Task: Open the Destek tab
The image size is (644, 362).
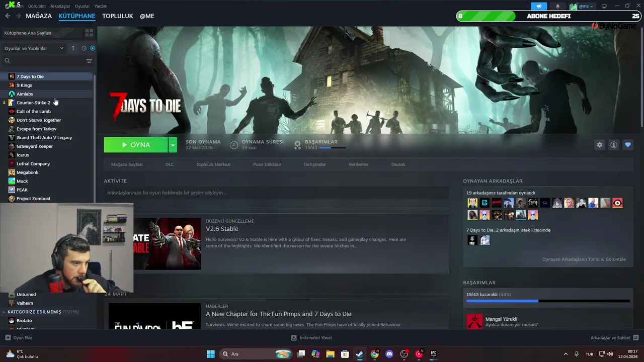Action: click(x=398, y=164)
